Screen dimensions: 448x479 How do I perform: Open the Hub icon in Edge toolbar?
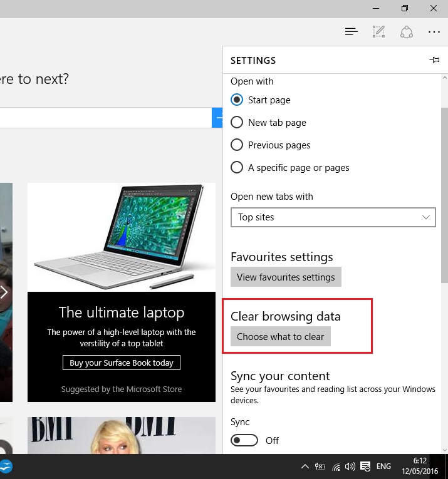(351, 31)
